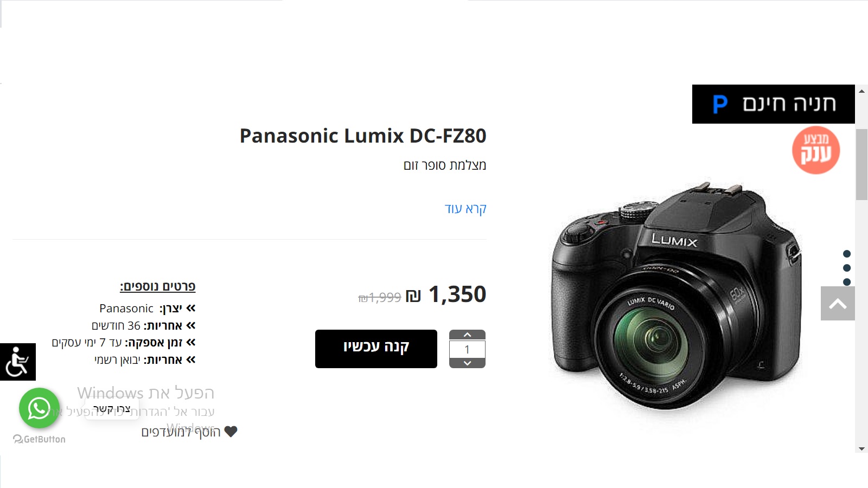Screen dimensions: 868x488
Task: Increase quantity with the up arrow
Action: [x=467, y=335]
